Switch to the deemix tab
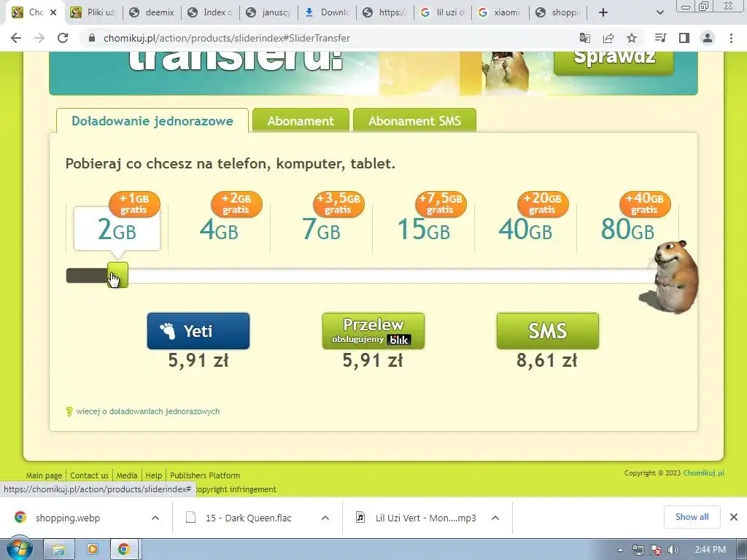 coord(152,12)
